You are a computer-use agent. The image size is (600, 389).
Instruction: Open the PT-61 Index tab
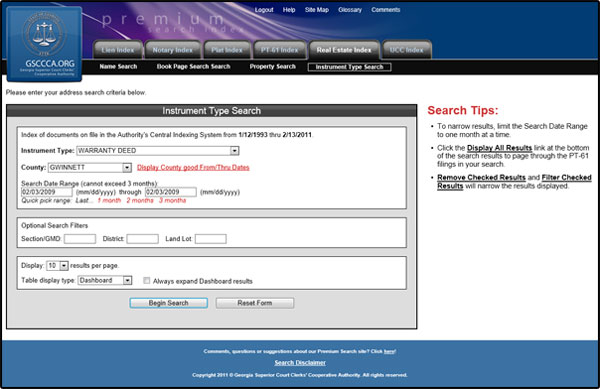[x=279, y=50]
